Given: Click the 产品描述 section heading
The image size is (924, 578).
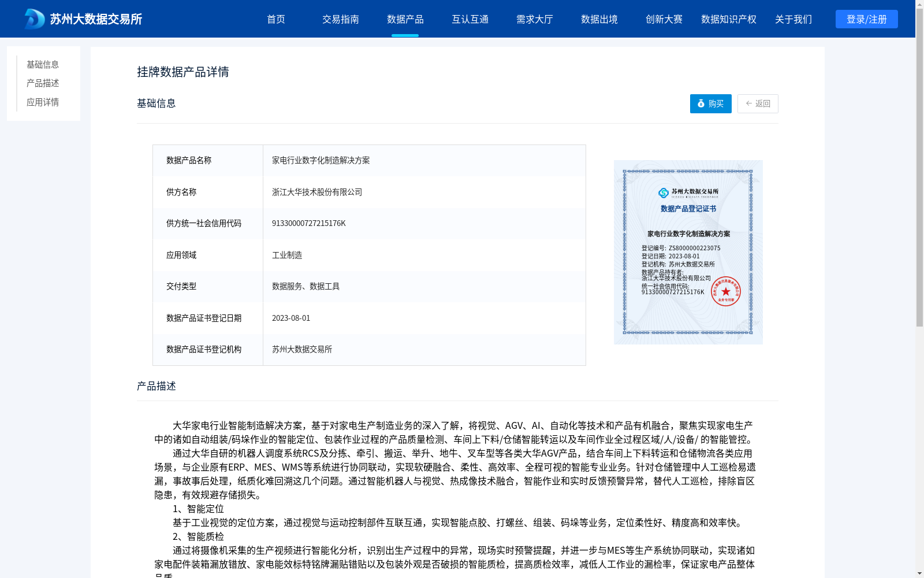Looking at the screenshot, I should coord(157,386).
